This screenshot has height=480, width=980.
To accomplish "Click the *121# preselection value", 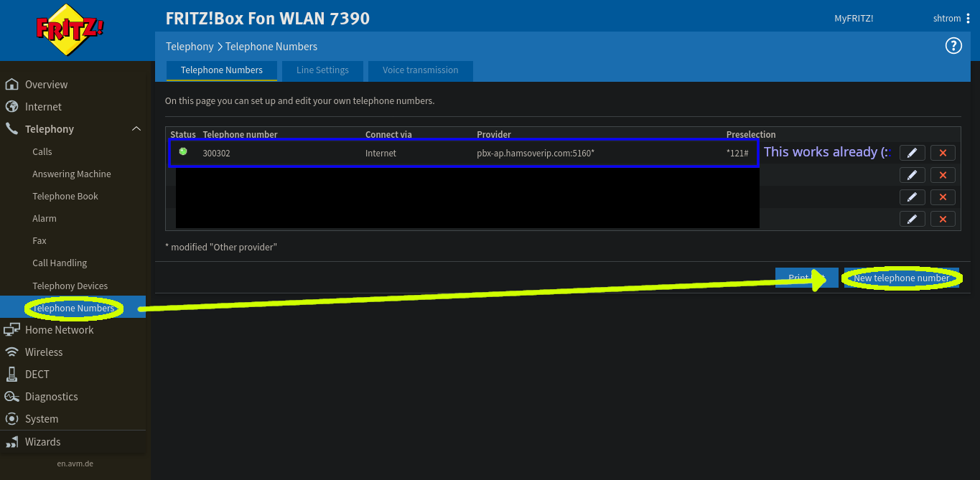I will [x=737, y=154].
